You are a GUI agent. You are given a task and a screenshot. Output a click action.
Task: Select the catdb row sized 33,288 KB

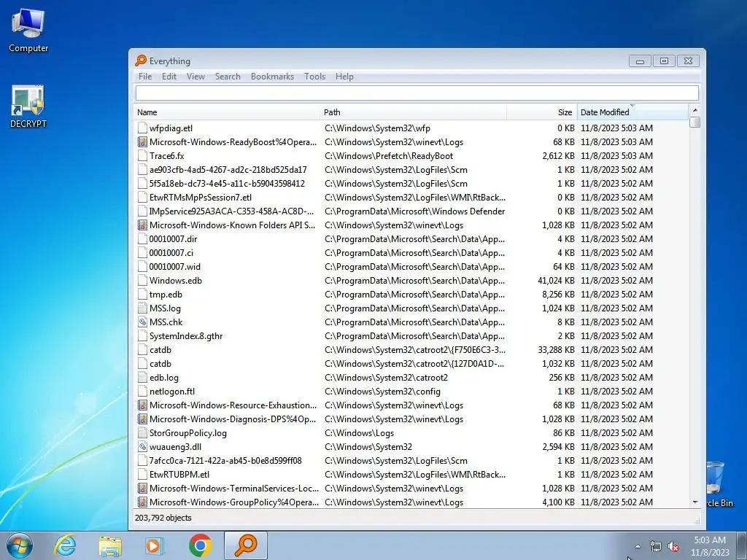click(x=411, y=350)
